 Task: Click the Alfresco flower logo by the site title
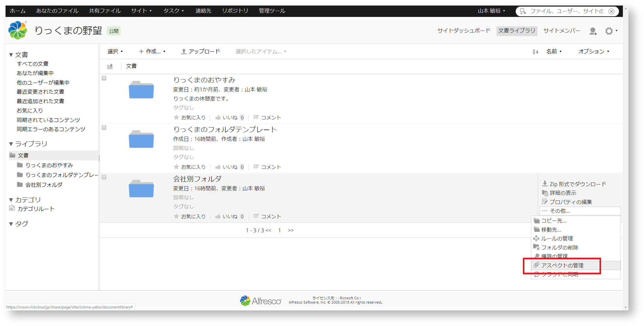click(x=18, y=30)
